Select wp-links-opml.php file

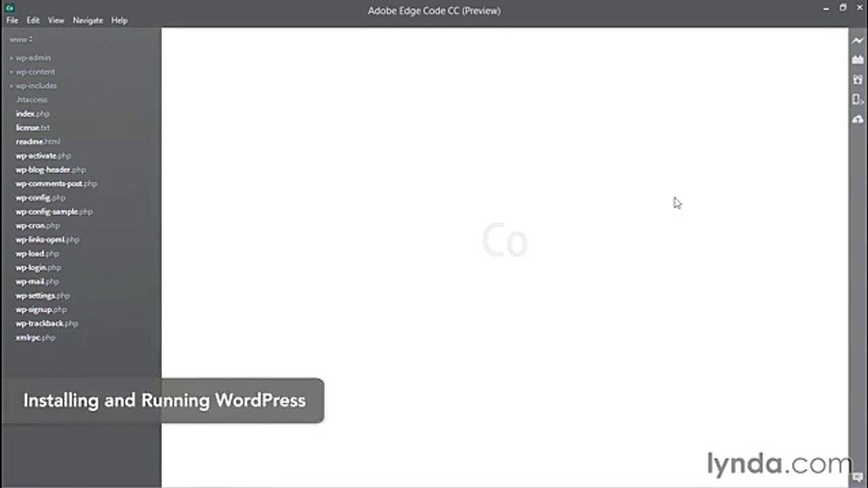[47, 239]
